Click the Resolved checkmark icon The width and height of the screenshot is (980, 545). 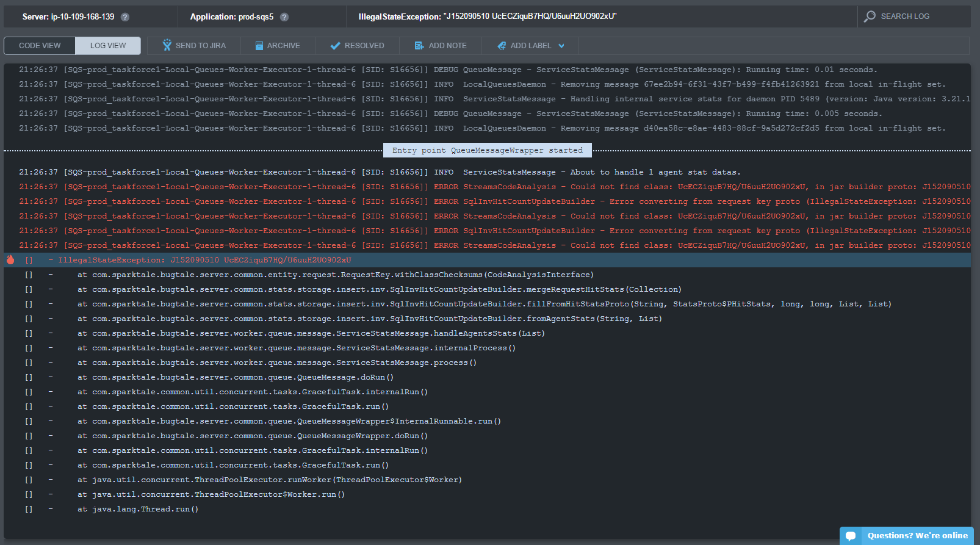[335, 46]
